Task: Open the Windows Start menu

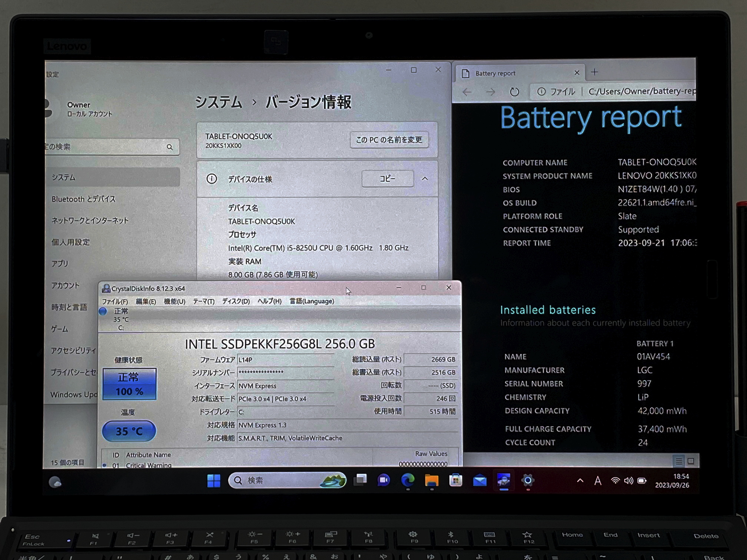Action: [x=213, y=480]
